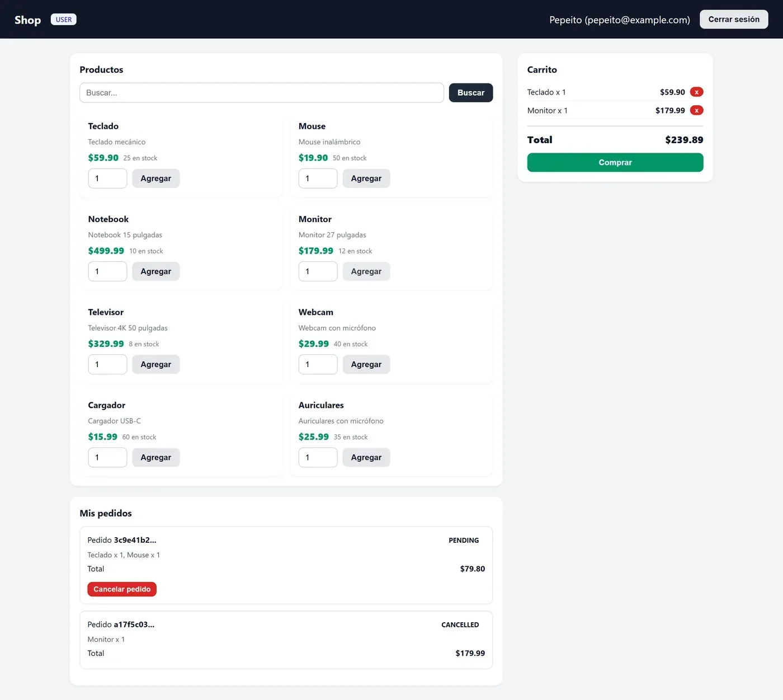The image size is (783, 700).
Task: Select the Televisor quantity field
Action: pos(107,364)
